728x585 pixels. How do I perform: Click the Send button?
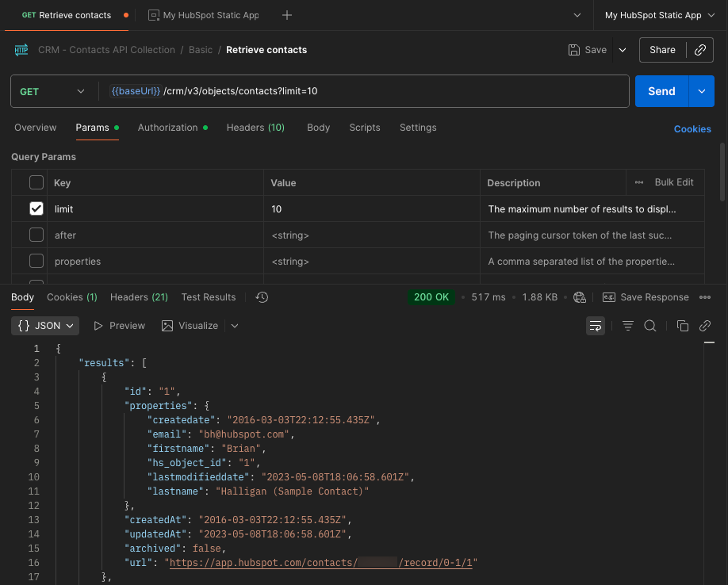pos(661,91)
